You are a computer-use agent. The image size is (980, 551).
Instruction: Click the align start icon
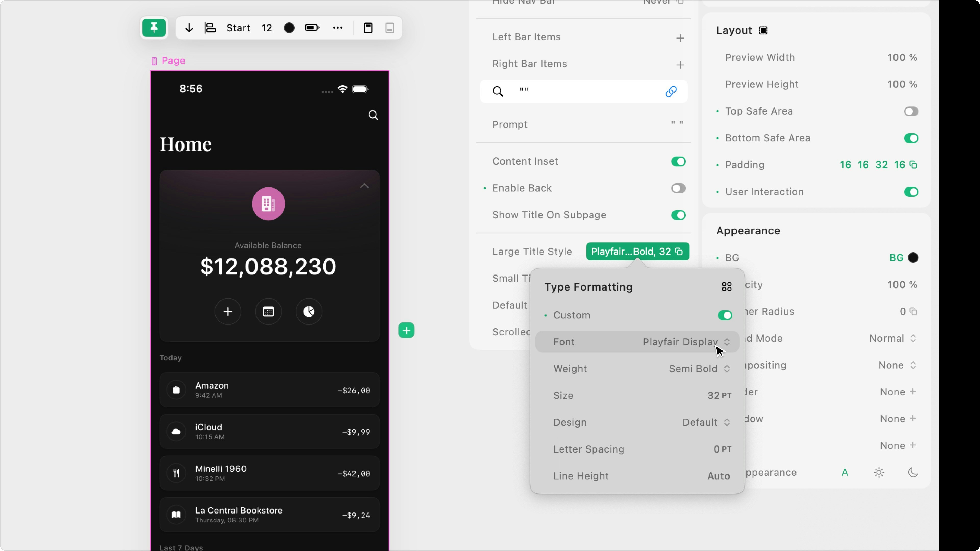[210, 28]
